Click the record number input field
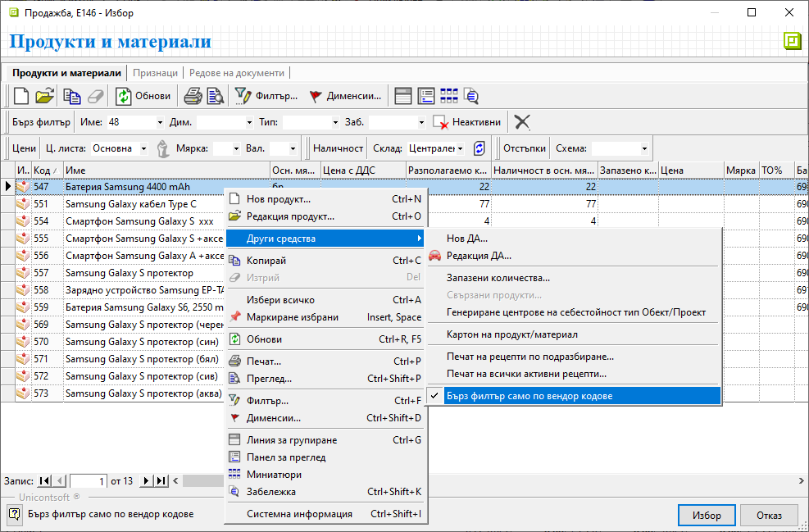 [x=89, y=481]
